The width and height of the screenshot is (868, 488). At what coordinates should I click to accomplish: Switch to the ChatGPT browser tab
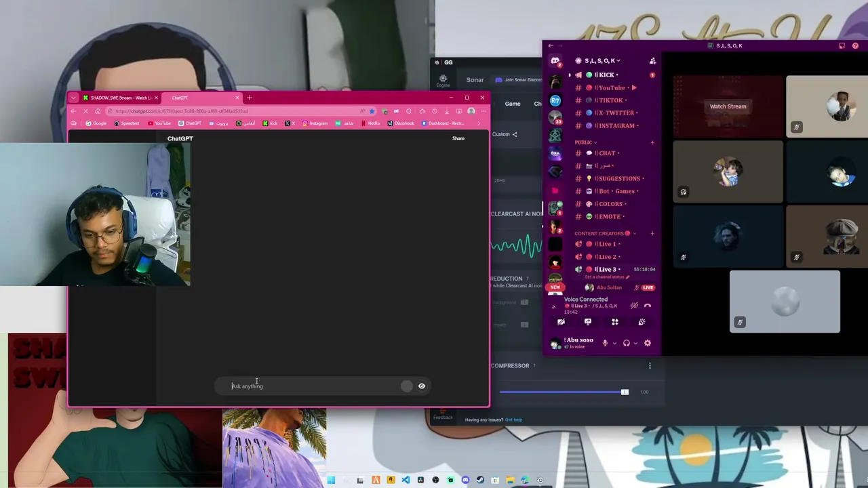[x=201, y=98]
